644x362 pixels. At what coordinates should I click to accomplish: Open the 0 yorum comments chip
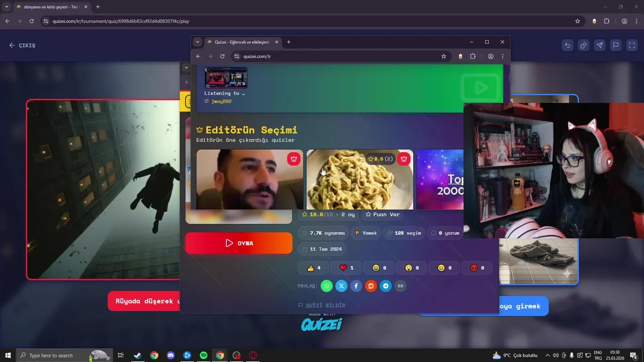point(445,233)
